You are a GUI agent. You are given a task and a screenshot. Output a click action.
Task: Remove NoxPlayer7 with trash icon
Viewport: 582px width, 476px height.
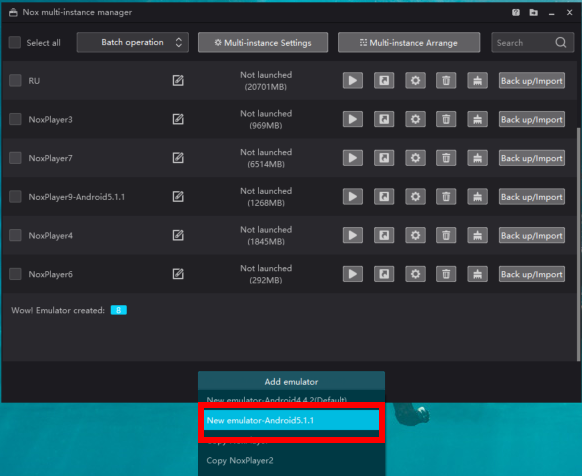446,158
